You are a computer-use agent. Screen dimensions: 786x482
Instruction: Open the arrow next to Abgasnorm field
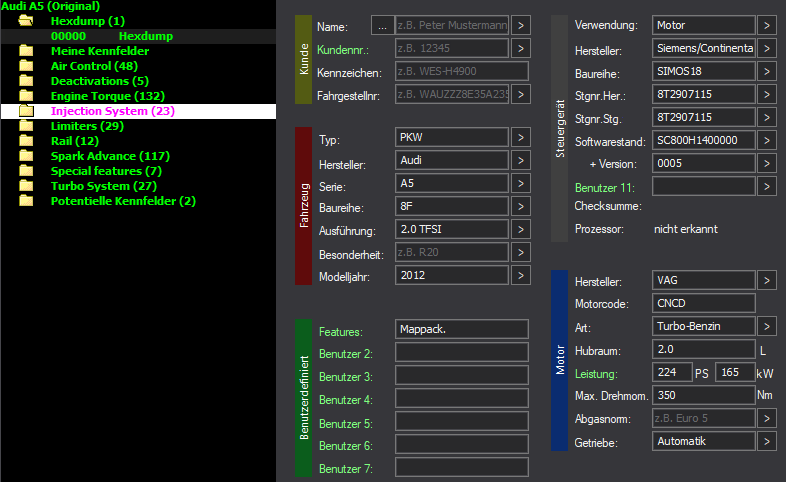tap(766, 418)
